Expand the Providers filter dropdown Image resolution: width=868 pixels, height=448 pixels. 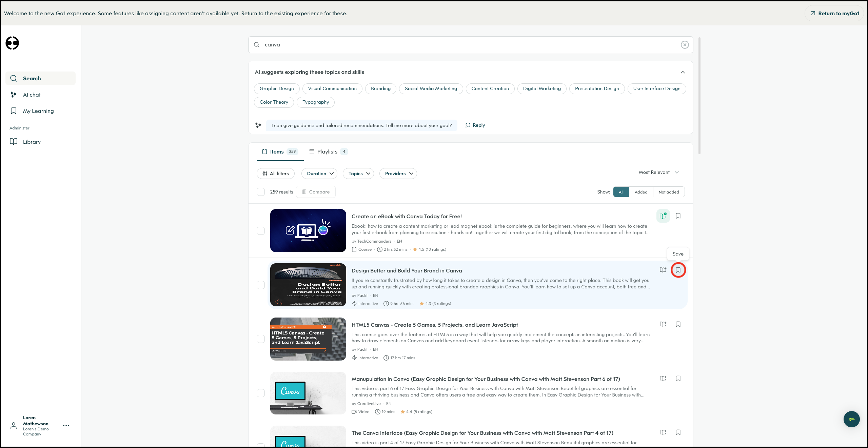pyautogui.click(x=398, y=174)
